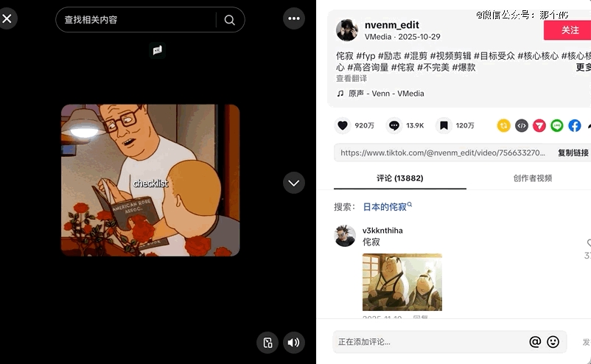
Task: Open the three-dot more options menu
Action: 294,18
